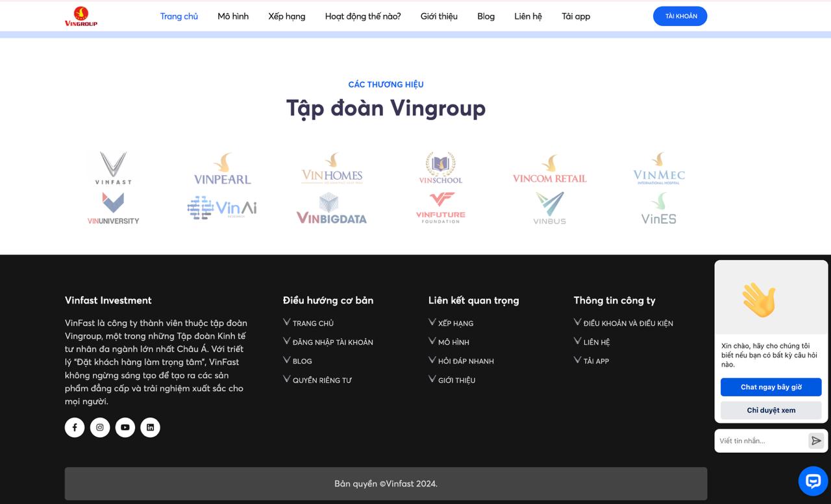Select the VinAI brand logo
The image size is (831, 504).
[x=222, y=208]
